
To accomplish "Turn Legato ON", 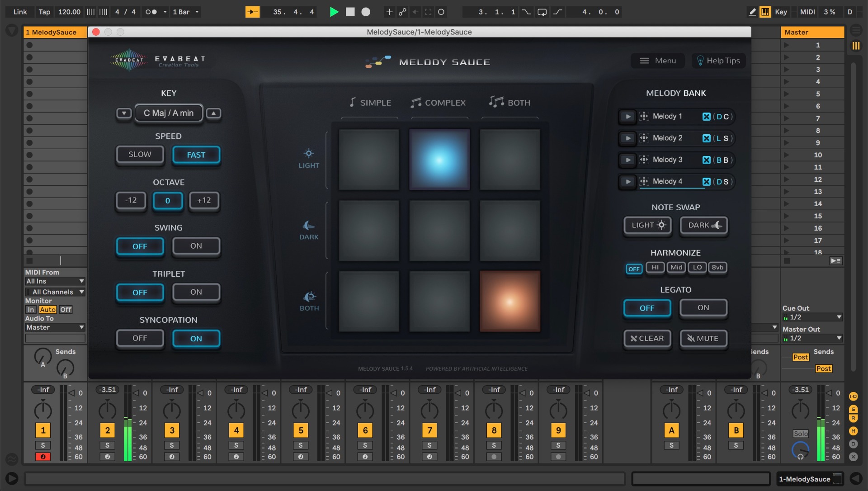I will click(x=703, y=308).
